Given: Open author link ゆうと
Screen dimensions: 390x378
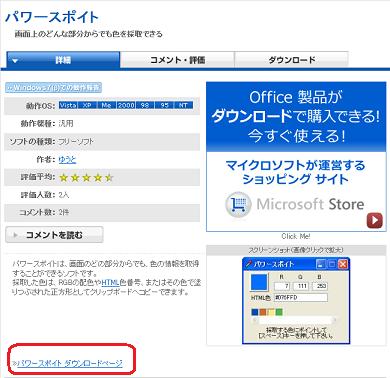Looking at the screenshot, I should tap(67, 160).
